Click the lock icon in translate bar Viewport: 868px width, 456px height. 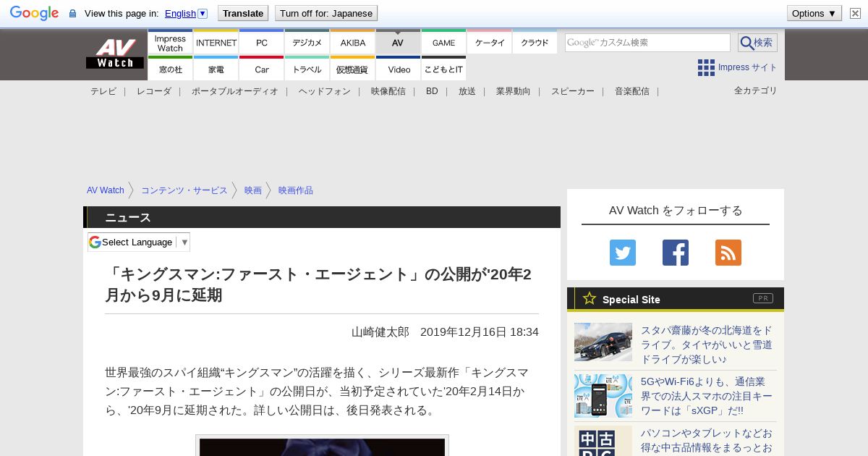(x=72, y=13)
